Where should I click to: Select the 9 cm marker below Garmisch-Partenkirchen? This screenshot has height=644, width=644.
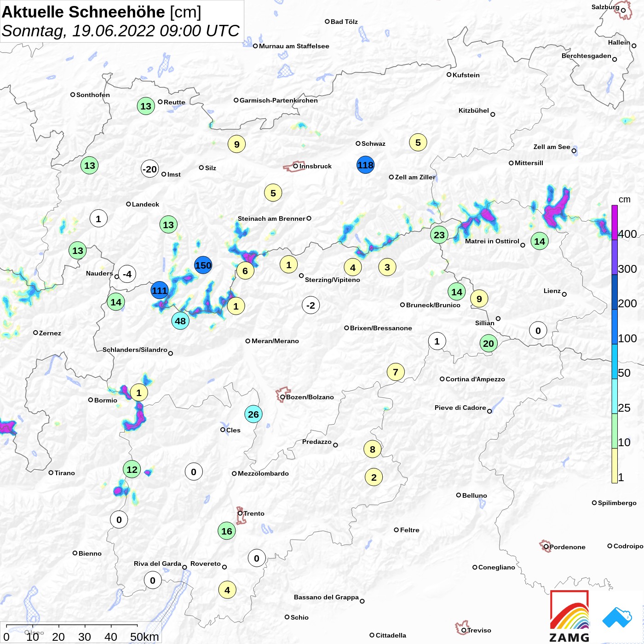tap(237, 144)
